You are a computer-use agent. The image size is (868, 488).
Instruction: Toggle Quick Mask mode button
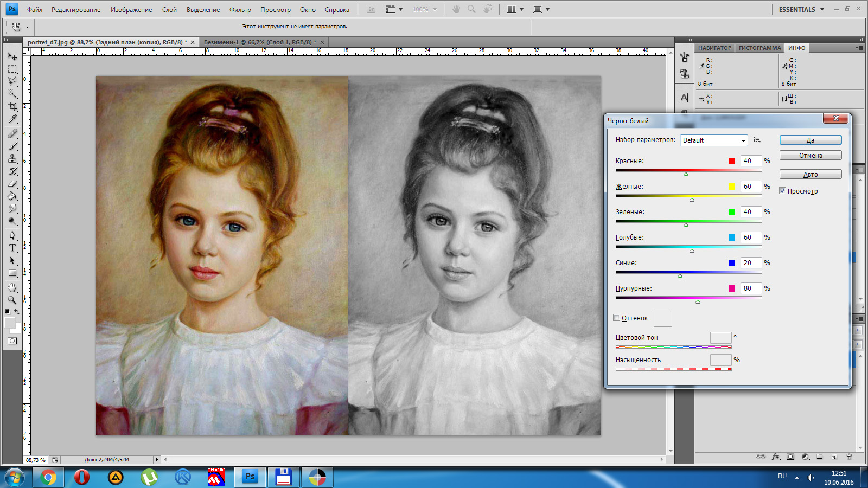12,341
